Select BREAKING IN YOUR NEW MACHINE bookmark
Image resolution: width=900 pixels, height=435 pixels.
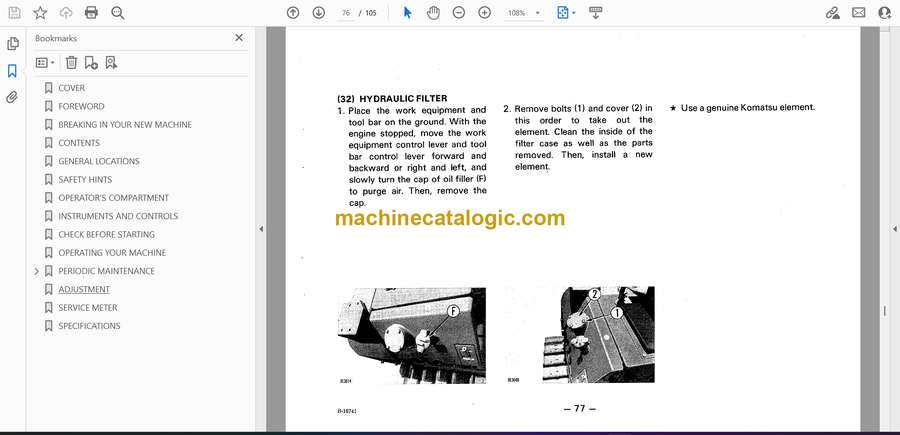click(x=125, y=125)
